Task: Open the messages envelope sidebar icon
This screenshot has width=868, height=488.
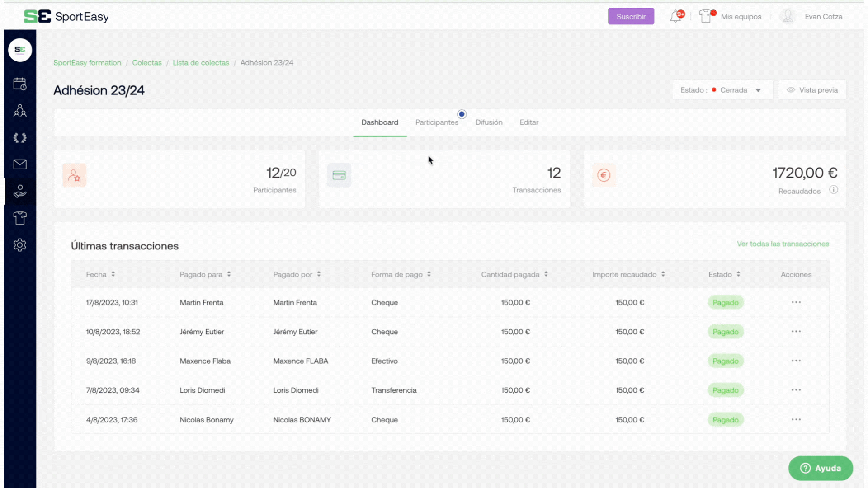Action: coord(20,164)
